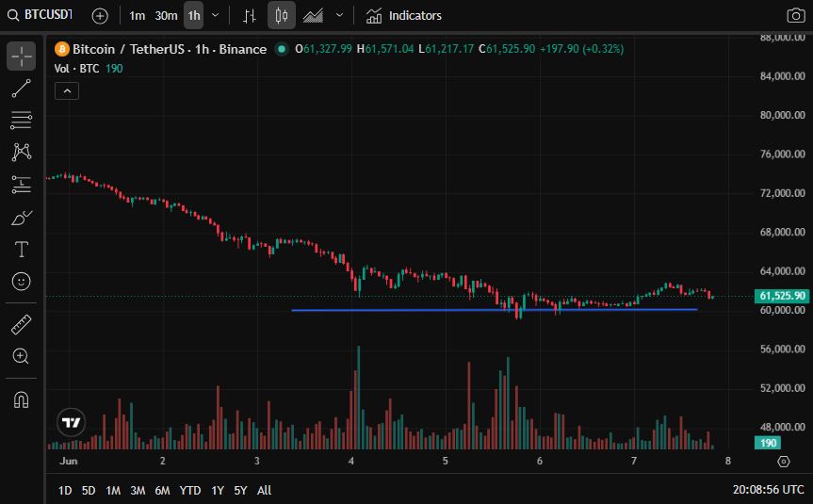Viewport: 813px width, 504px height.
Task: Expand the chart style dropdown arrow
Action: 339,16
